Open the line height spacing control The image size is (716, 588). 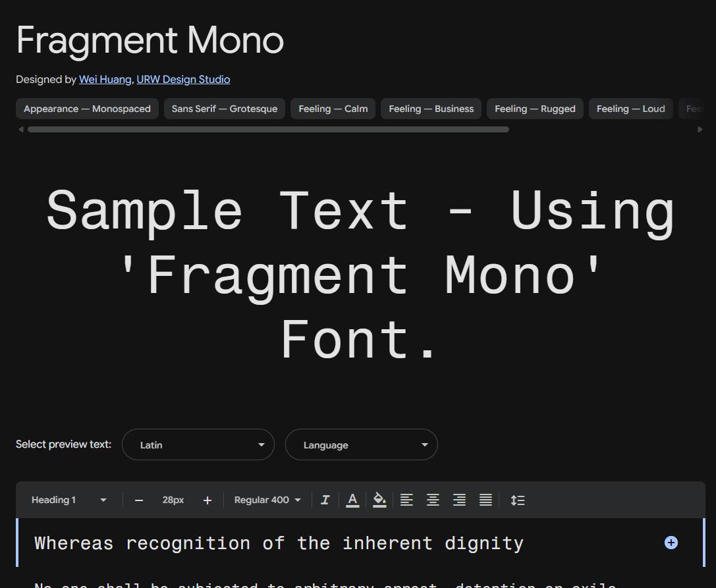pos(517,500)
